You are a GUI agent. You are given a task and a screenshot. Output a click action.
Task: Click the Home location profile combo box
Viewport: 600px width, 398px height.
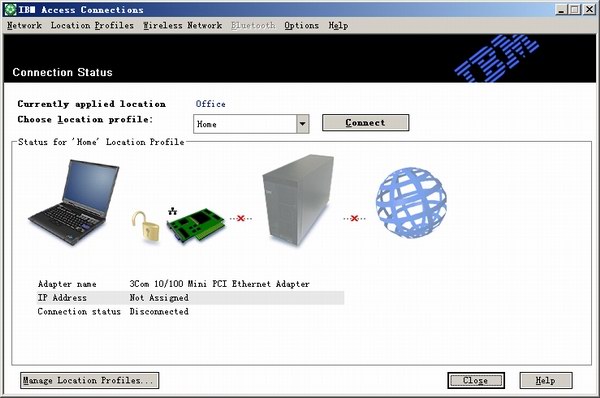[251, 124]
